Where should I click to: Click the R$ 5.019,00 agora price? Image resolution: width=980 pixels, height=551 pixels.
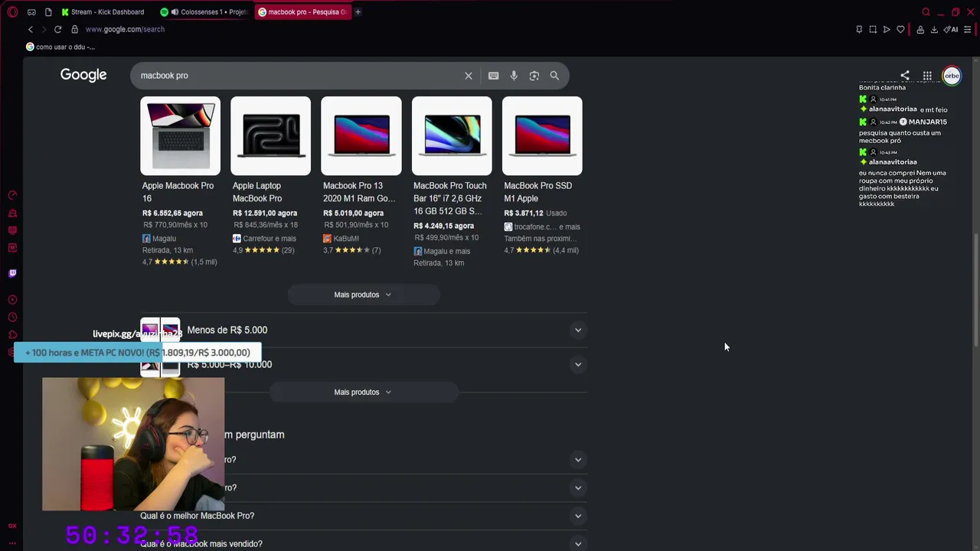[x=353, y=214]
